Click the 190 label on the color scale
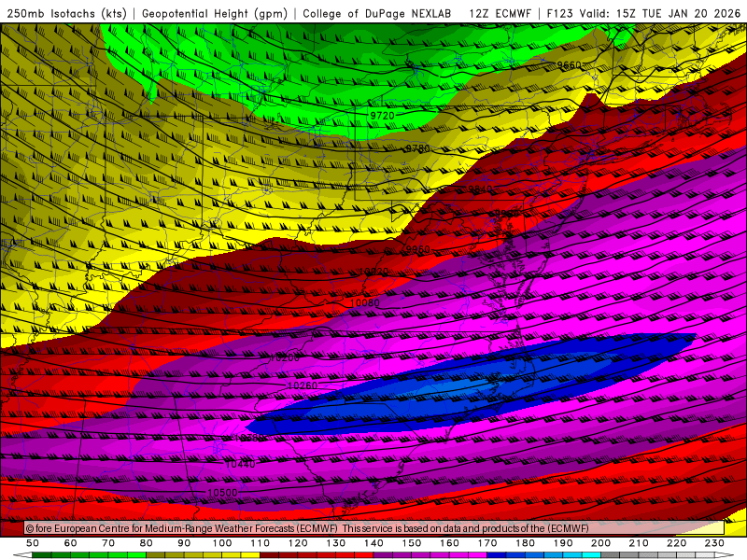This screenshot has height=560, width=747. [563, 543]
